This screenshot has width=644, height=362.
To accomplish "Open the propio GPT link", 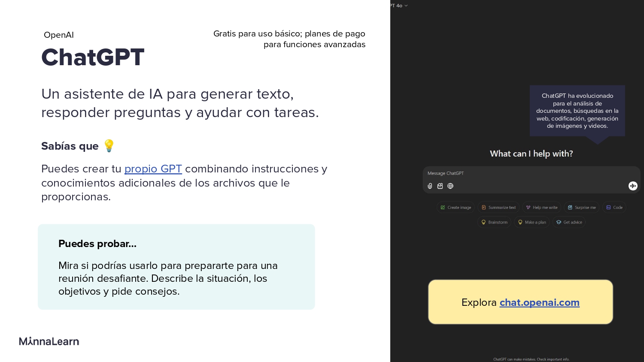I will coord(153,169).
